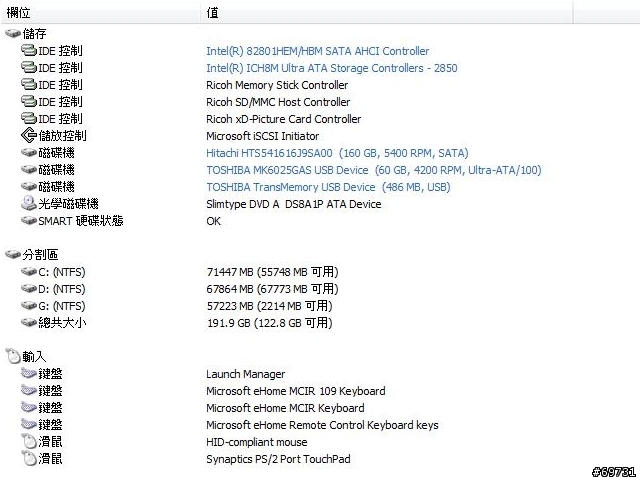640x480 pixels.
Task: Click the 欄位 column header
Action: click(x=100, y=12)
